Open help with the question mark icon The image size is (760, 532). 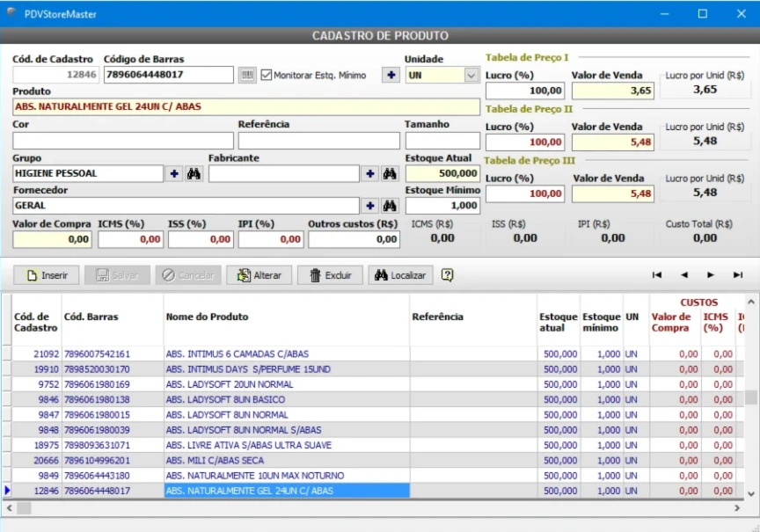coord(448,275)
